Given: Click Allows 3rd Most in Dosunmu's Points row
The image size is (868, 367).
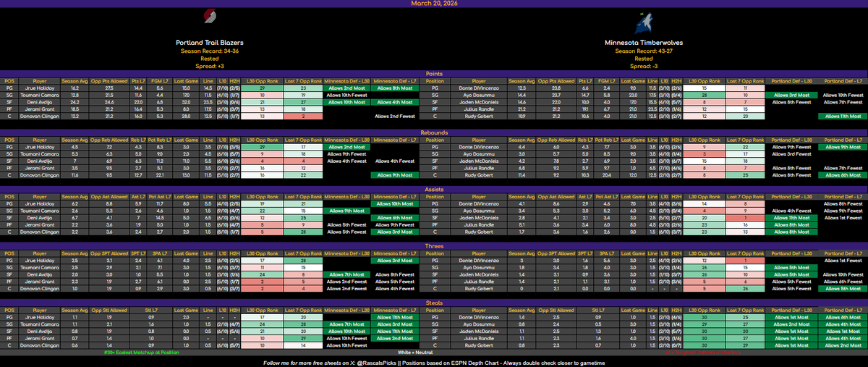Looking at the screenshot, I should point(791,95).
